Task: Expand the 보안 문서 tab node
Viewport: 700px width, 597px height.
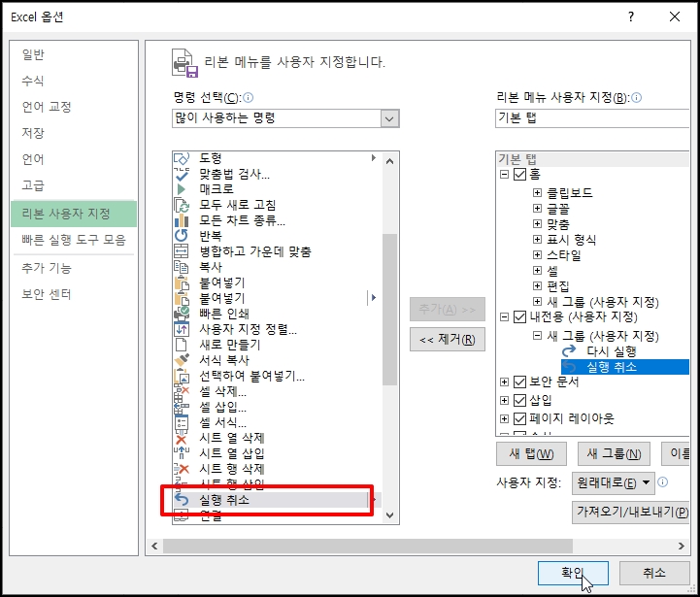Action: tap(504, 381)
